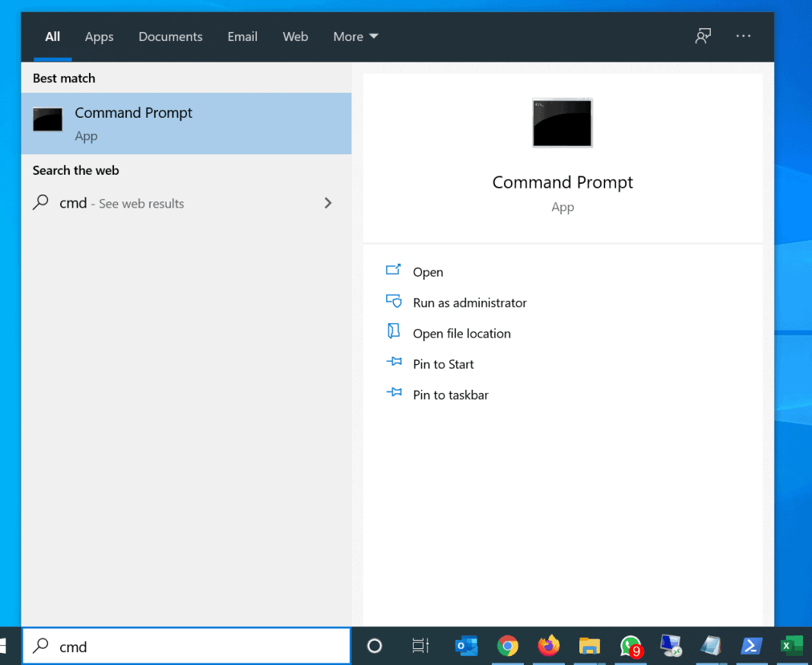The image size is (812, 665).
Task: Click the feedback icon in search header
Action: tap(703, 36)
